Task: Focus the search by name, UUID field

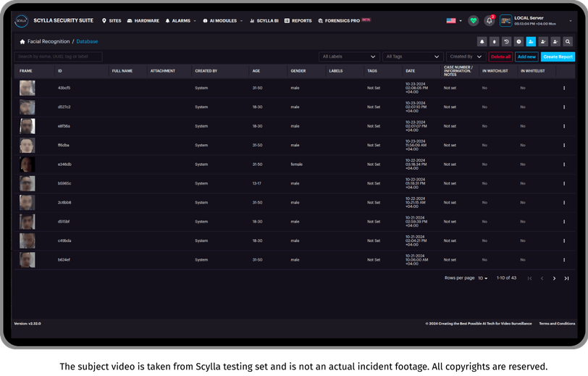Action: tap(58, 57)
